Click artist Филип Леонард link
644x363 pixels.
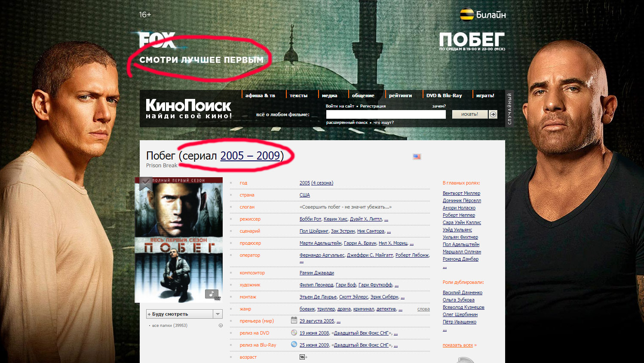pyautogui.click(x=316, y=285)
